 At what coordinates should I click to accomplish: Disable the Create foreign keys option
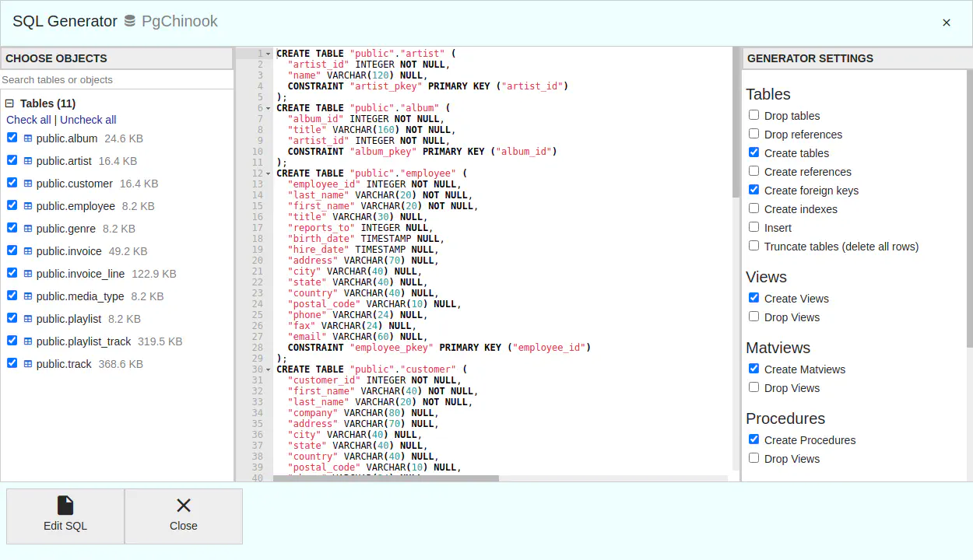pos(753,190)
